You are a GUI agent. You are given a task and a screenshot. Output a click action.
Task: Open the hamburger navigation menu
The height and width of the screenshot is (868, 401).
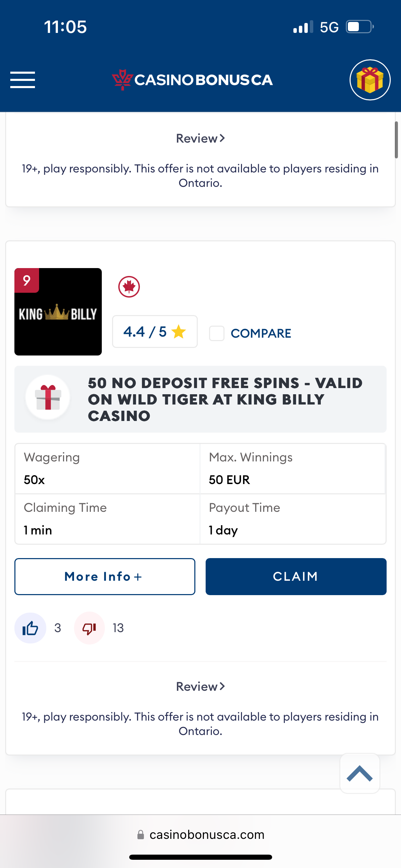coord(23,80)
